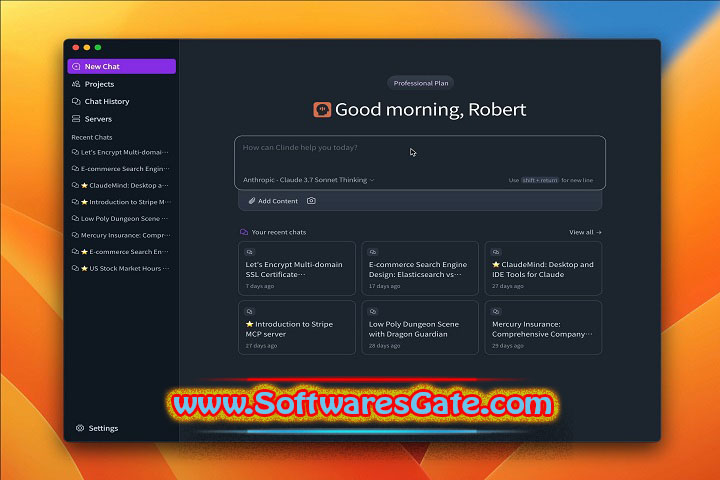Viewport: 720px width, 480px height.
Task: Click chat icon on E-commerce Search Engine card
Action: pyautogui.click(x=373, y=252)
